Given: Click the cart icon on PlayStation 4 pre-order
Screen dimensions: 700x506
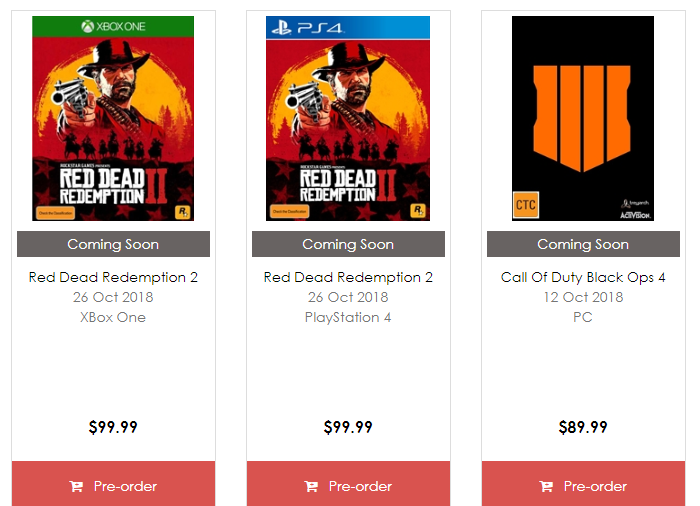Looking at the screenshot, I should [311, 486].
